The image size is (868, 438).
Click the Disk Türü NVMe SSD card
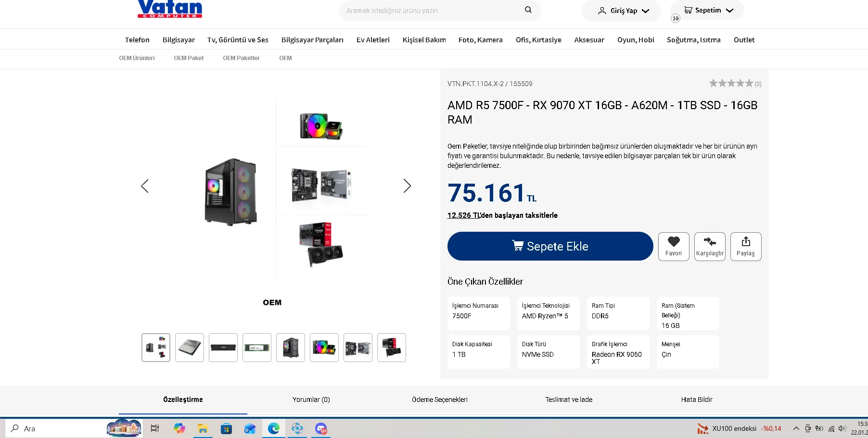point(549,352)
